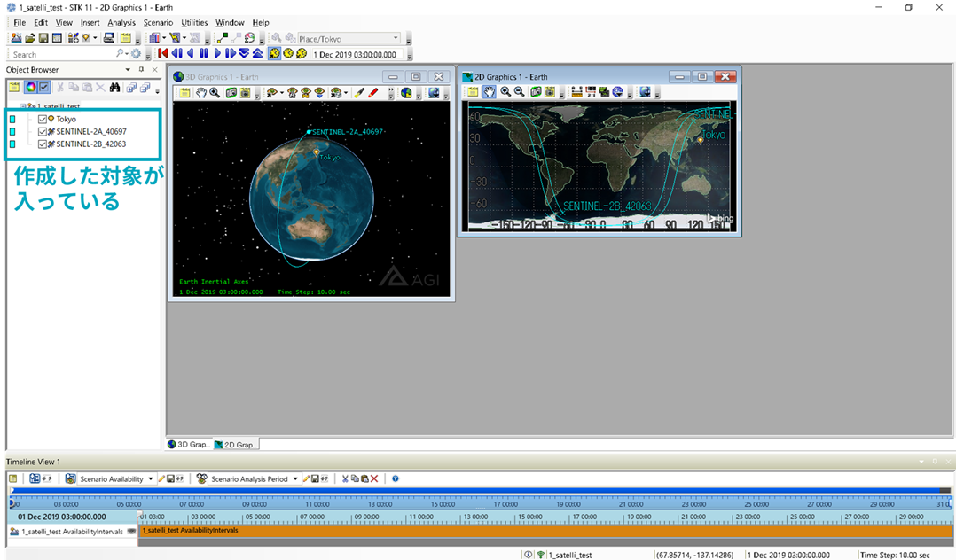Viewport: 956px width, 560px height.
Task: Click into the Search input field
Action: pos(63,54)
